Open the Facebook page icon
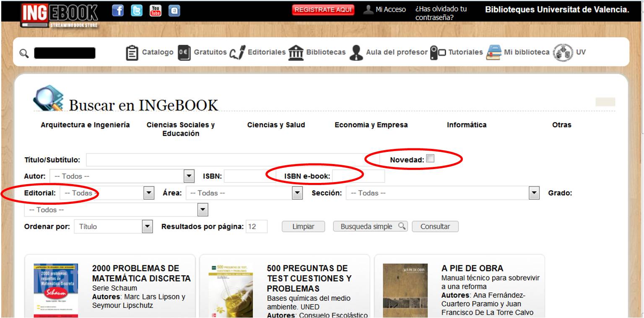This screenshot has width=644, height=318. point(118,11)
